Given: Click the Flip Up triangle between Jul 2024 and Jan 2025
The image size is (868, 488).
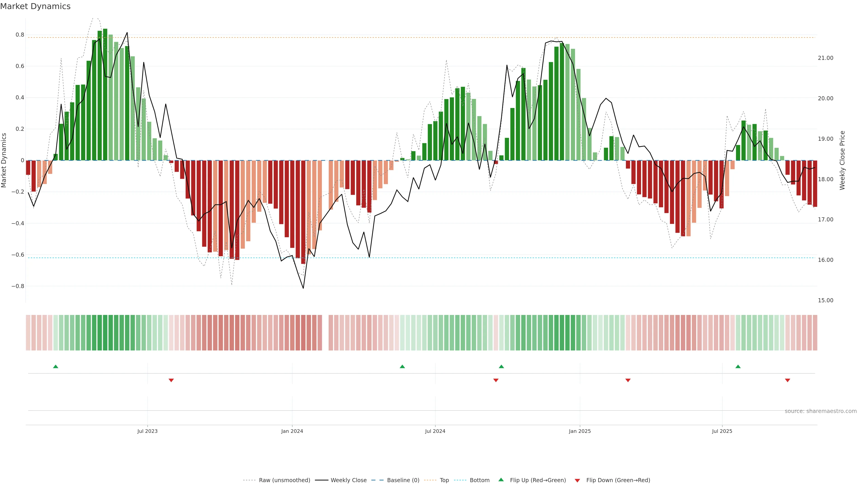Looking at the screenshot, I should (x=501, y=366).
